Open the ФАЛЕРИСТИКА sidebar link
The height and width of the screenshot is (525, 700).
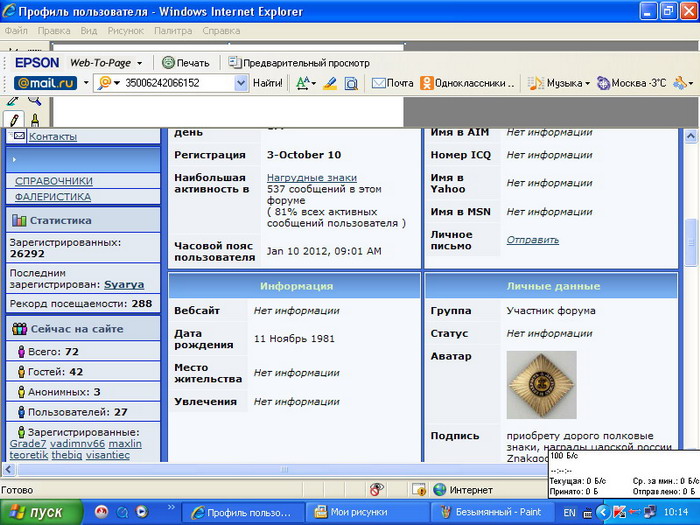pyautogui.click(x=52, y=197)
